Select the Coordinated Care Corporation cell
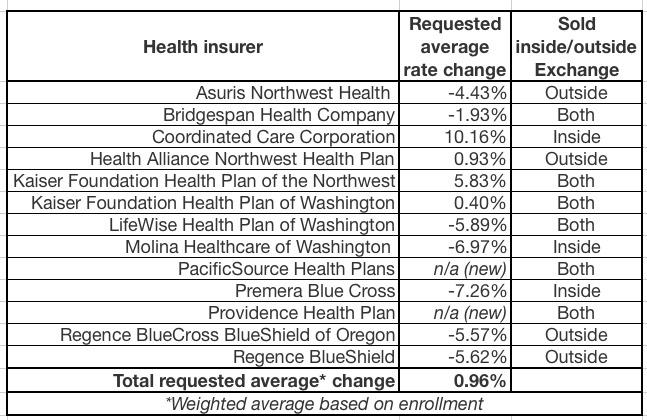647x420 pixels. [273, 137]
